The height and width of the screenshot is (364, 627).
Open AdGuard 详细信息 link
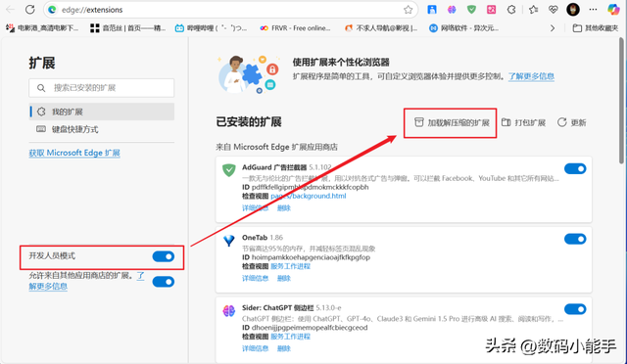[255, 207]
